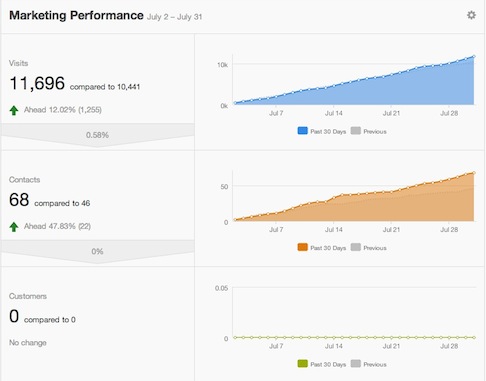Select the last data point on Contacts chart

point(474,173)
